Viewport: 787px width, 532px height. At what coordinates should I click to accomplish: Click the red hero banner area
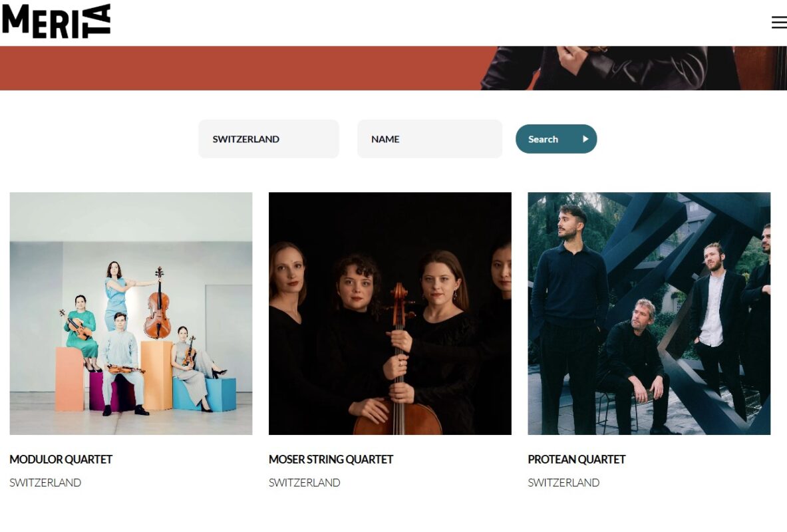point(241,68)
